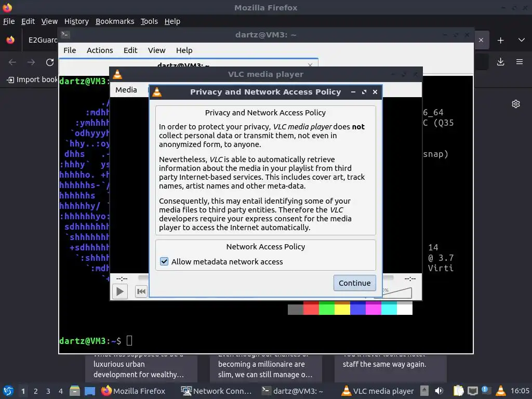Reload the Firefox page
The width and height of the screenshot is (532, 399).
(50, 62)
